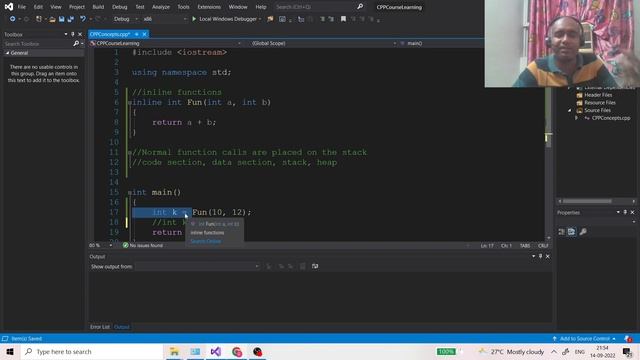Close the Toolbox panel
640x360 pixels.
pyautogui.click(x=80, y=34)
